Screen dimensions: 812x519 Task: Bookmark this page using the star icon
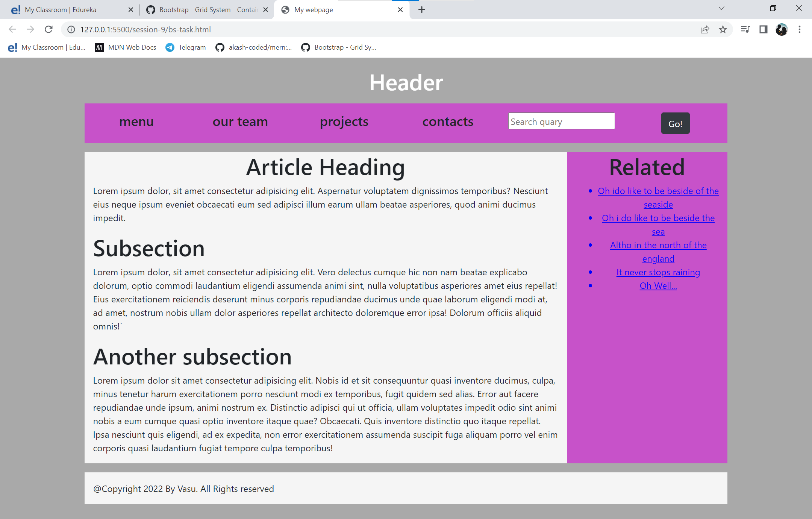(x=723, y=29)
